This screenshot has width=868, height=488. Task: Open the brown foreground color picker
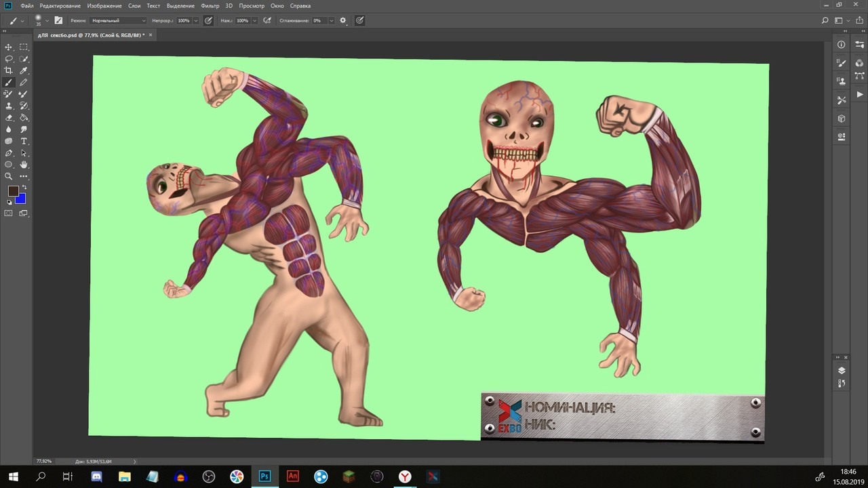click(x=13, y=191)
